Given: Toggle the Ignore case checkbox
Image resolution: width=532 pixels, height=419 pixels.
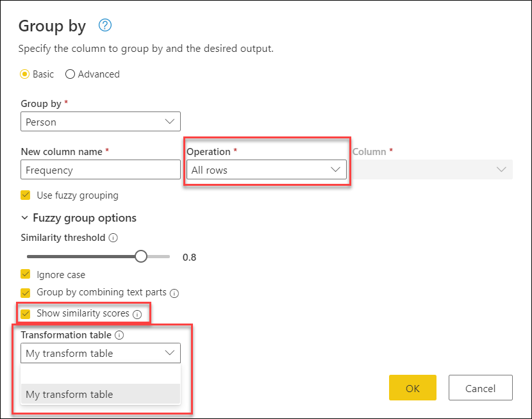Looking at the screenshot, I should (x=26, y=274).
